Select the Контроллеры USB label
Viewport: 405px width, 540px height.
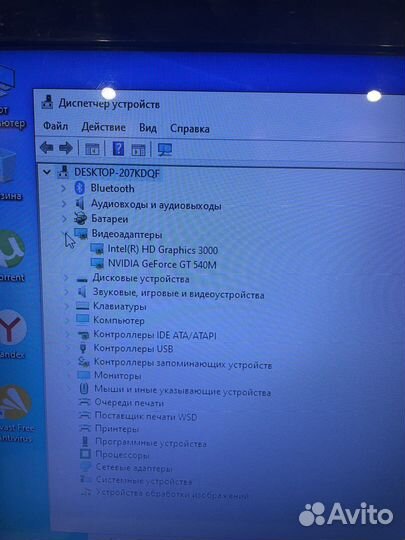[133, 349]
